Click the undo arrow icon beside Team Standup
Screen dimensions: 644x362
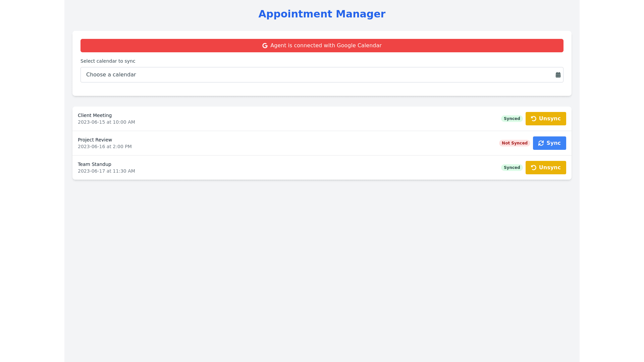click(533, 168)
